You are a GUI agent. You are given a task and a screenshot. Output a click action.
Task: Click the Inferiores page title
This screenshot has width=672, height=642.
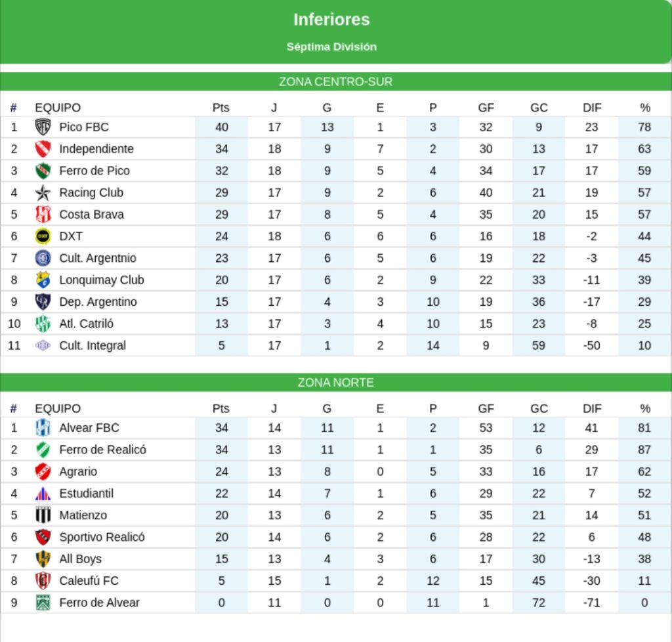331,20
